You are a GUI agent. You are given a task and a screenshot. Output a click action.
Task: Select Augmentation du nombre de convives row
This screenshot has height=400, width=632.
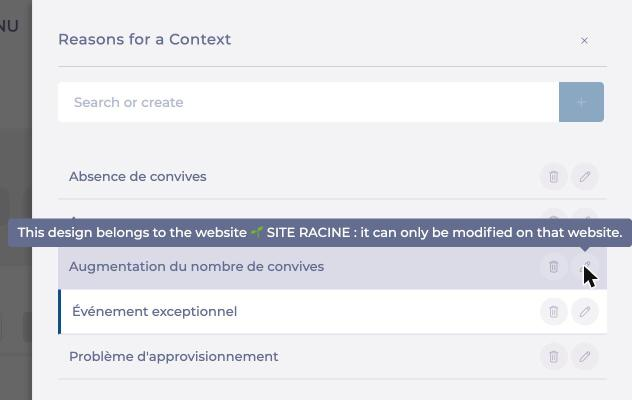[333, 267]
